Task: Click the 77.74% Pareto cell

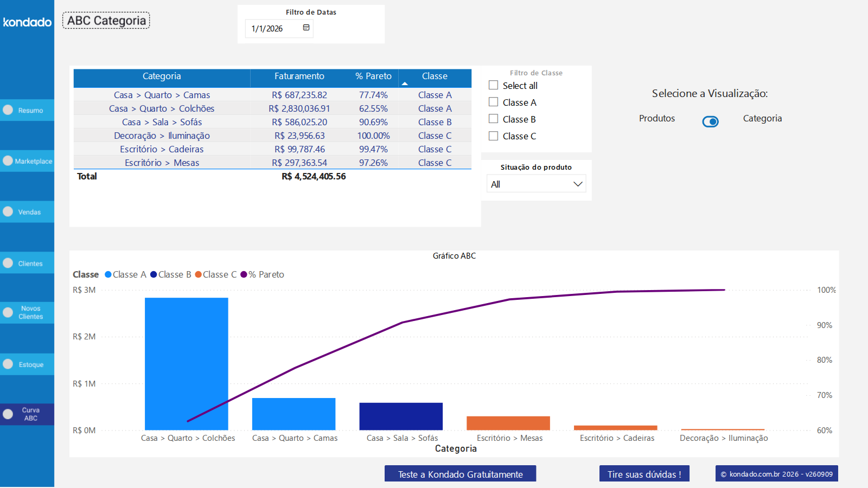Action: pyautogui.click(x=373, y=95)
